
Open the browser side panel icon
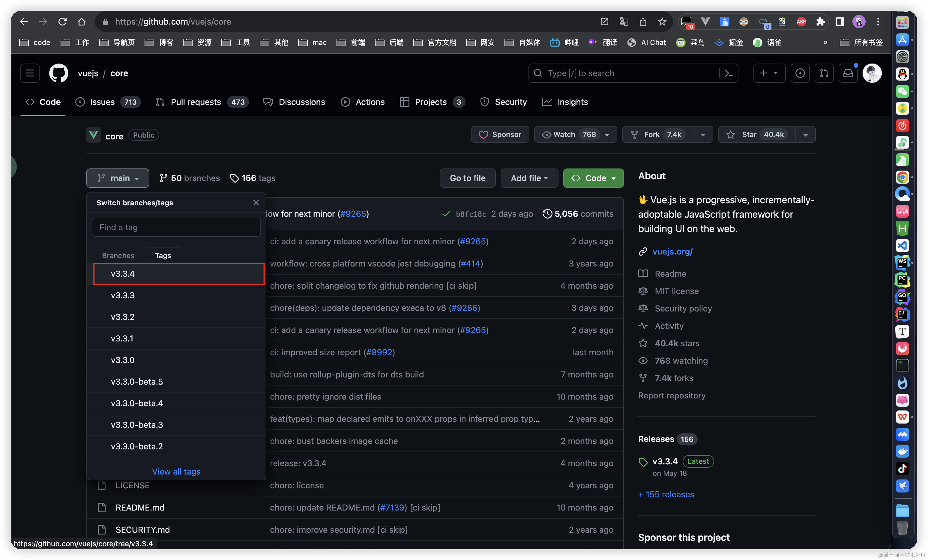pos(840,22)
